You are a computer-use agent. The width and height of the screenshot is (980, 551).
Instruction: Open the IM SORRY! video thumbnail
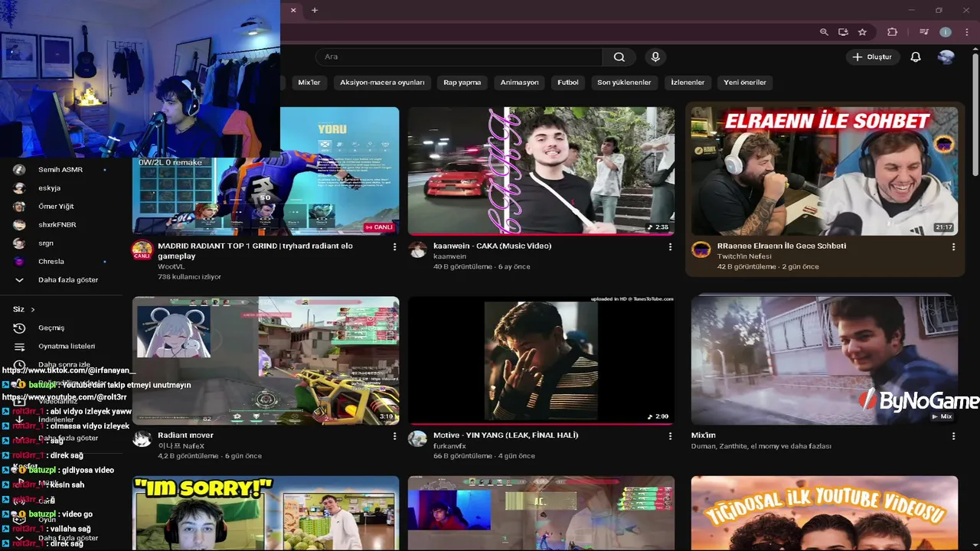coord(266,514)
